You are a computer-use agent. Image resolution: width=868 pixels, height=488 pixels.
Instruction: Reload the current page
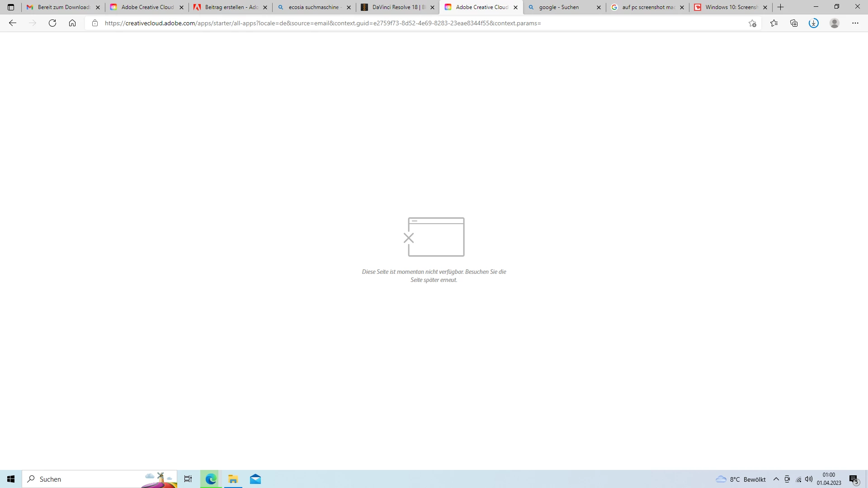52,23
